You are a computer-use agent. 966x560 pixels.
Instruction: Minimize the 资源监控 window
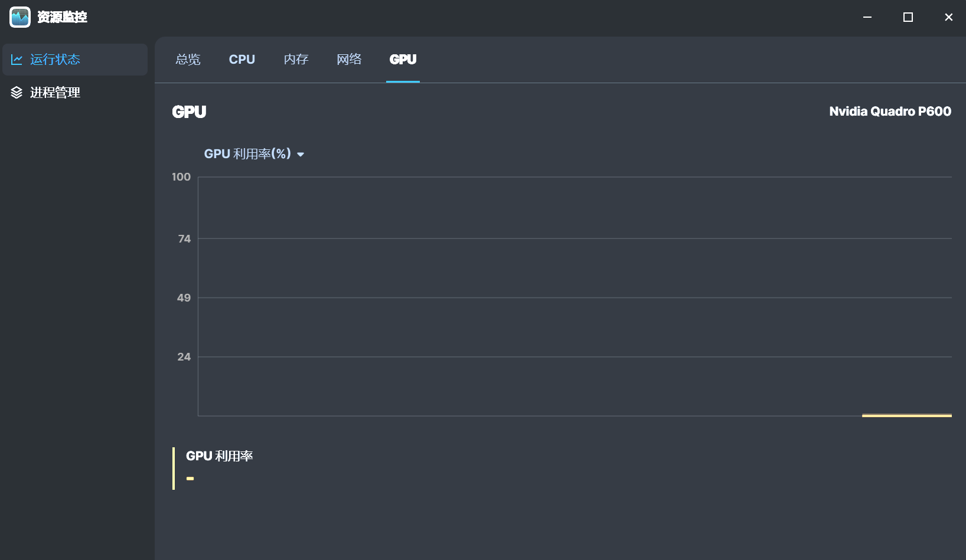click(x=867, y=17)
